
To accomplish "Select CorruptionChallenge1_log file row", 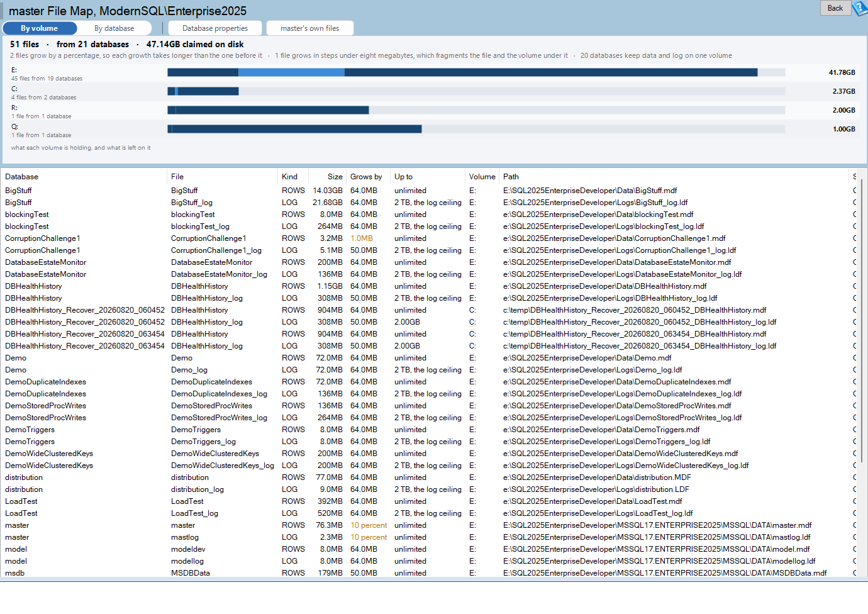I will point(428,250).
